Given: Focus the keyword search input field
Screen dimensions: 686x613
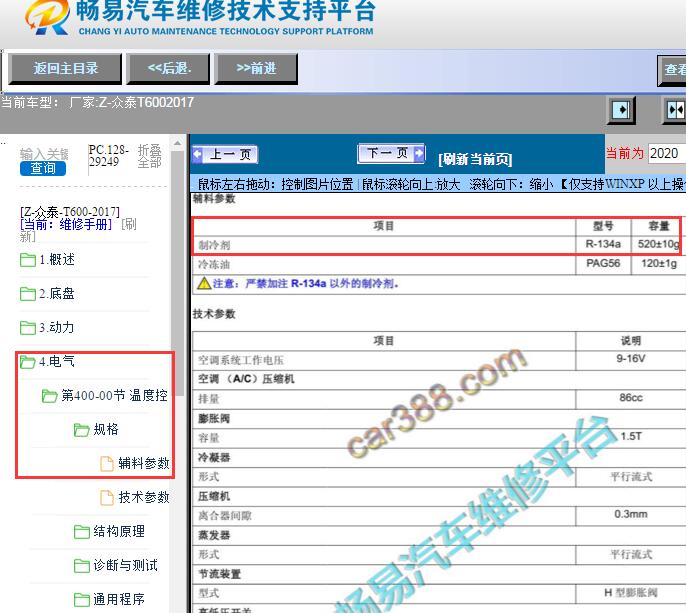Looking at the screenshot, I should pyautogui.click(x=44, y=154).
